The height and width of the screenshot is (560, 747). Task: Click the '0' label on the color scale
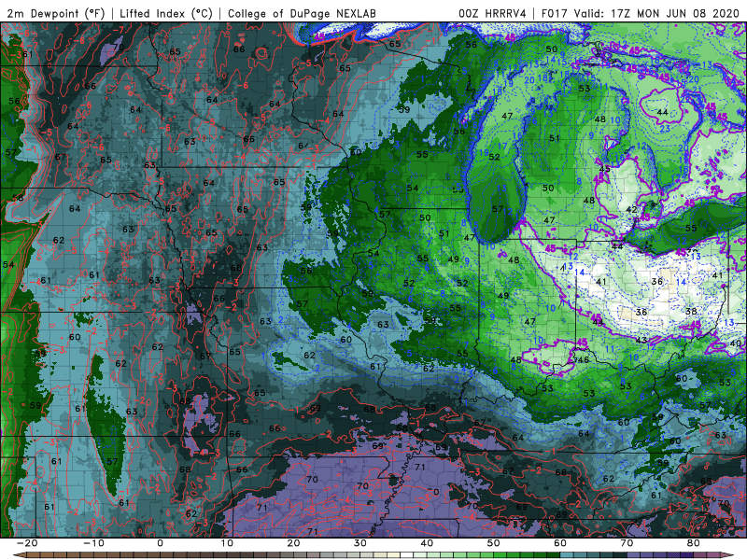point(160,543)
